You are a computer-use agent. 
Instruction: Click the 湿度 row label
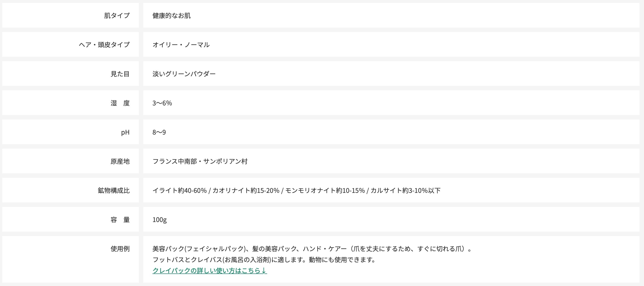[120, 103]
